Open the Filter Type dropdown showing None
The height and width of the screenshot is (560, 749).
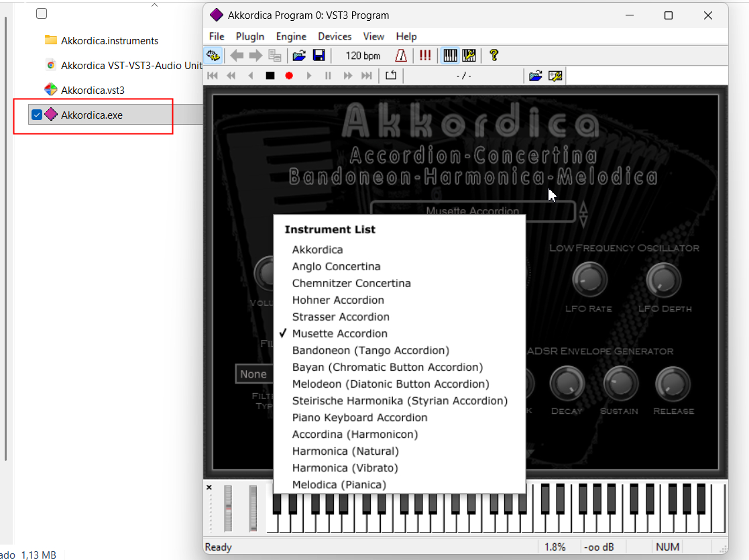pyautogui.click(x=254, y=374)
